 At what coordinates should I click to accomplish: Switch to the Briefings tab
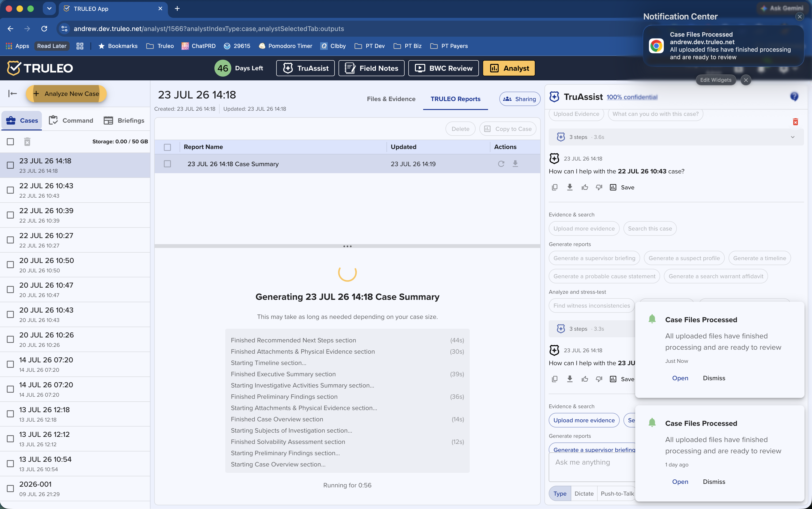124,121
